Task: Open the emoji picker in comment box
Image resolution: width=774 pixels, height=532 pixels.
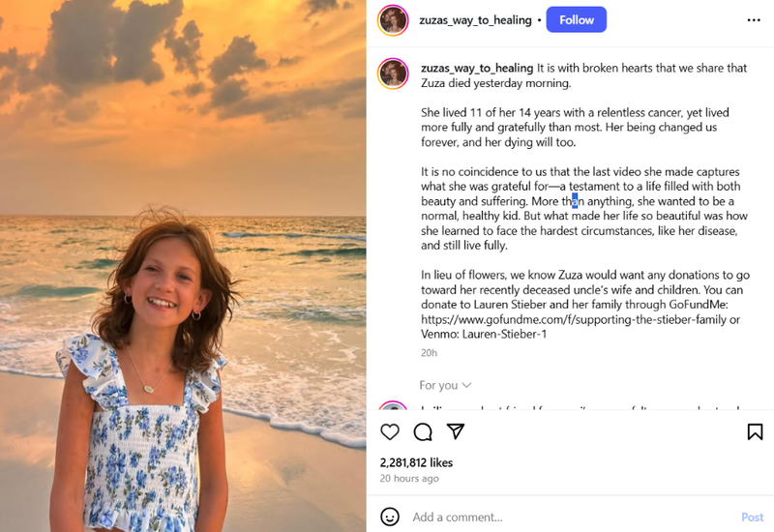Action: 390,517
